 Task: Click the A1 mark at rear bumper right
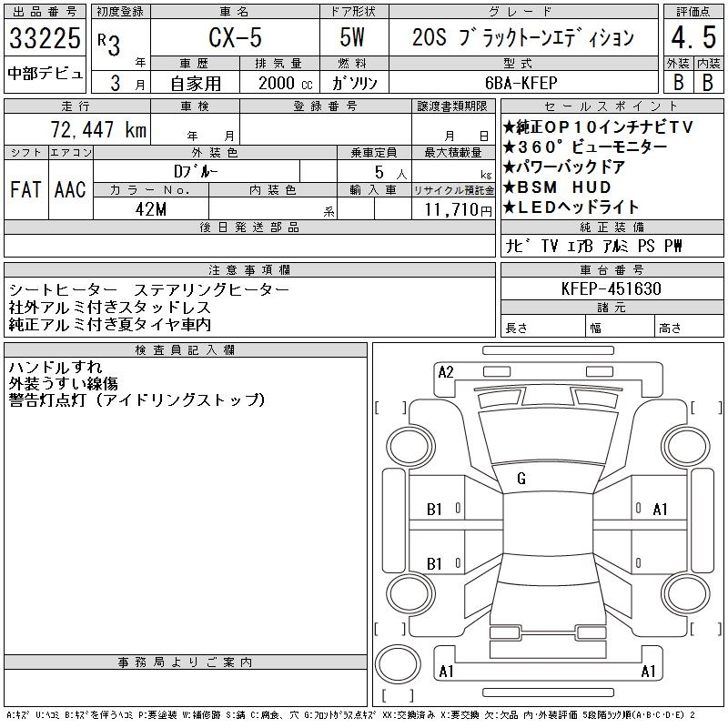648,672
